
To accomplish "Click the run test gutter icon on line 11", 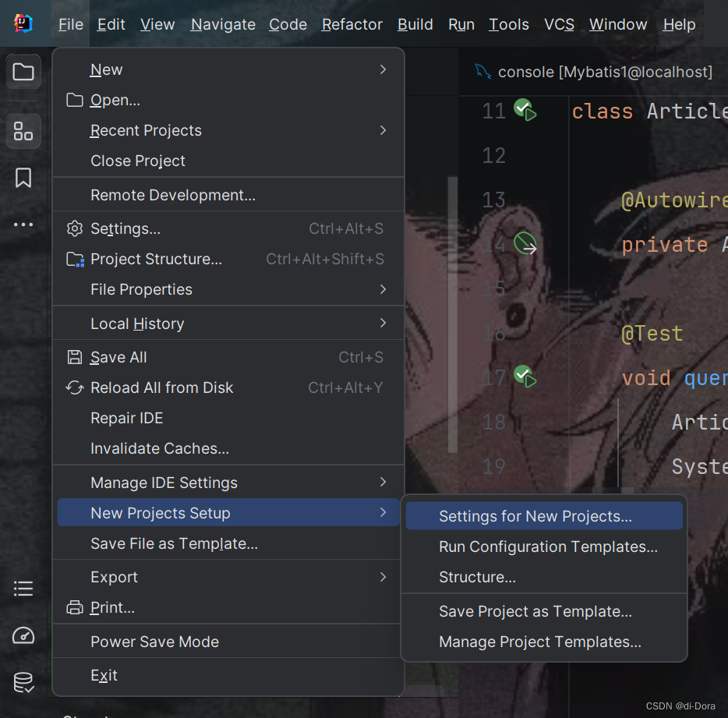I will [x=525, y=110].
